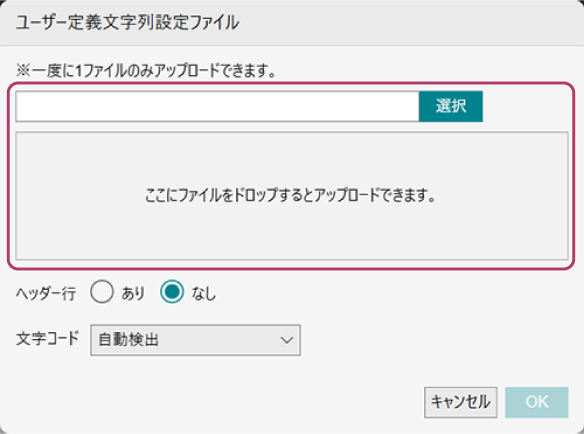Select the あり radio button for header row
Viewport: 585px width, 434px height.
coord(101,292)
